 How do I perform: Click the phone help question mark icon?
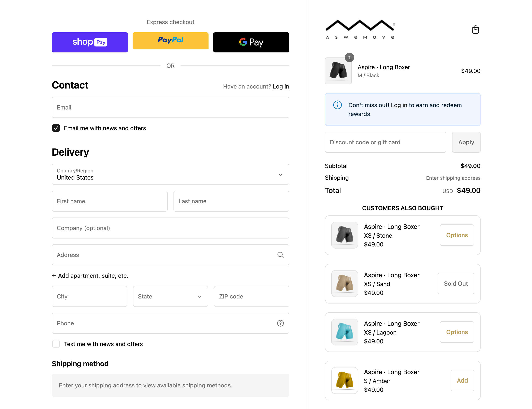(x=280, y=323)
